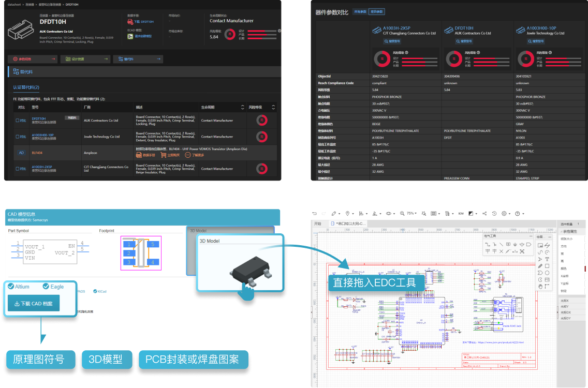Screen dimensions: 588x388
Task: Select the pencil freehand tool in drawing palette
Action: pyautogui.click(x=540, y=266)
